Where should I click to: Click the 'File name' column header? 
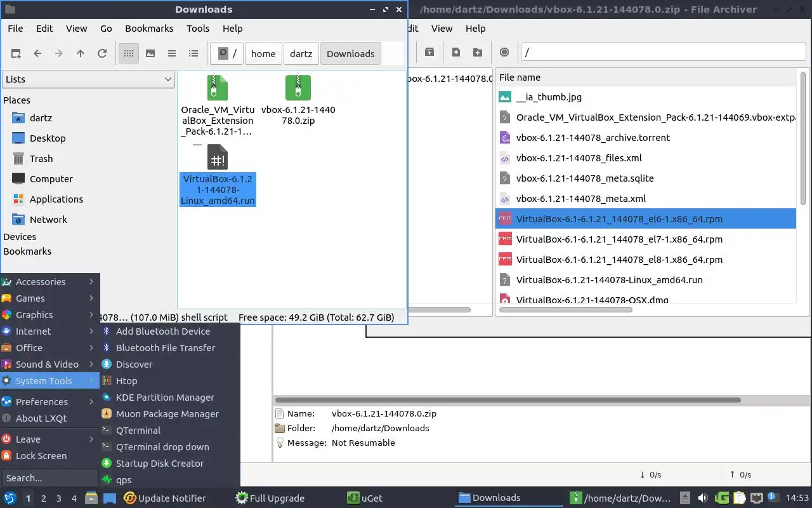tap(645, 77)
